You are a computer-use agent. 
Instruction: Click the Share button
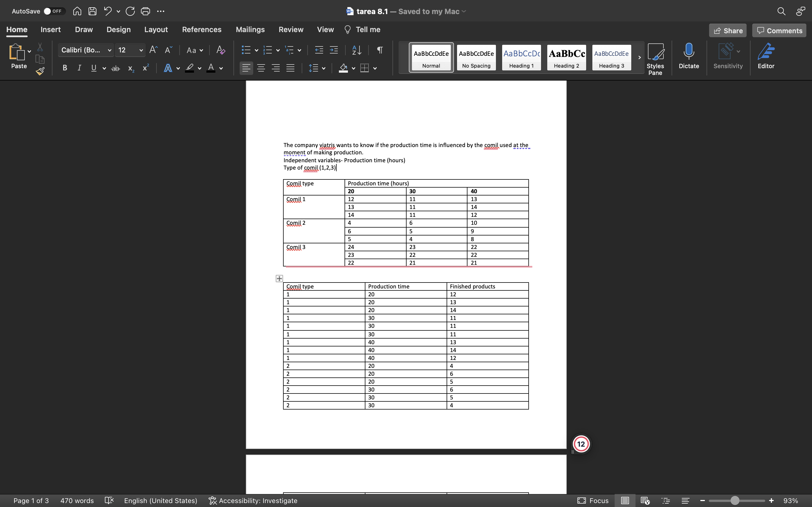tap(727, 30)
